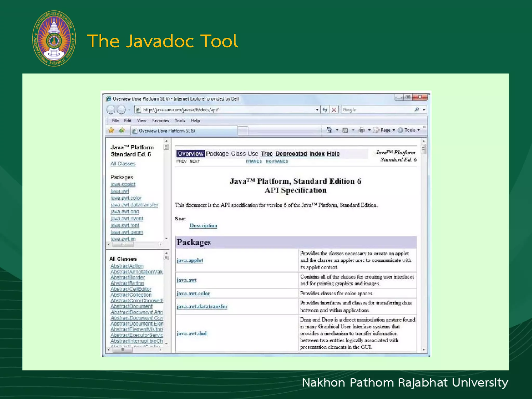Click the All Classes frame horizontal scrollbar thumb
This screenshot has width=532, height=399.
122,350
